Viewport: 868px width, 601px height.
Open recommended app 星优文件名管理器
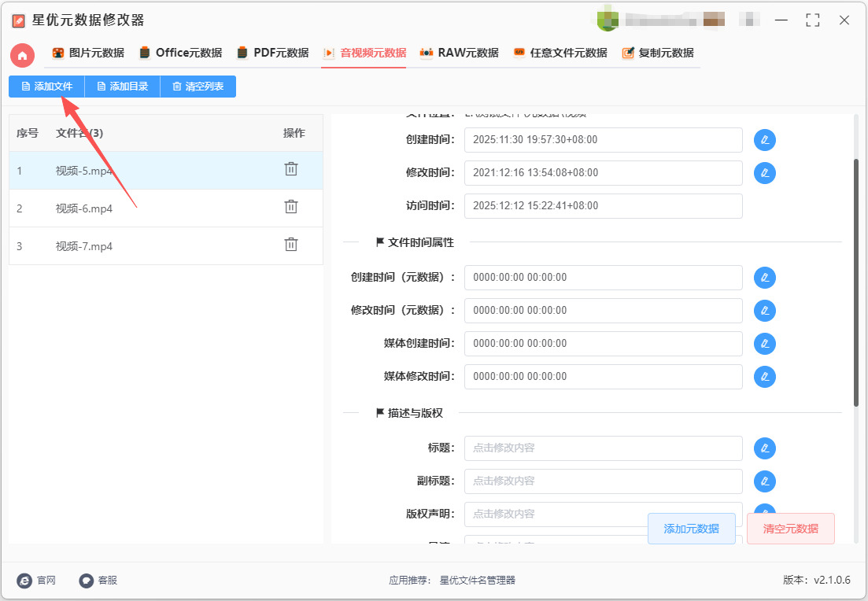click(477, 580)
